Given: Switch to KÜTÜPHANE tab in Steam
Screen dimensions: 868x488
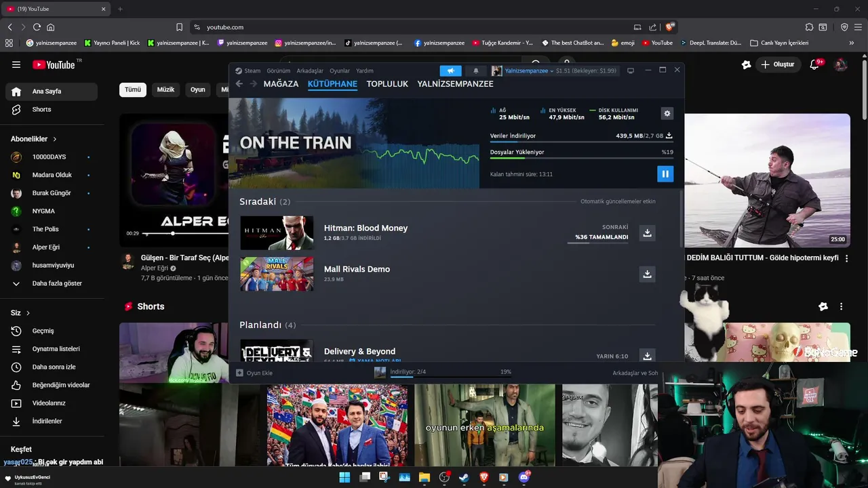Looking at the screenshot, I should point(332,84).
